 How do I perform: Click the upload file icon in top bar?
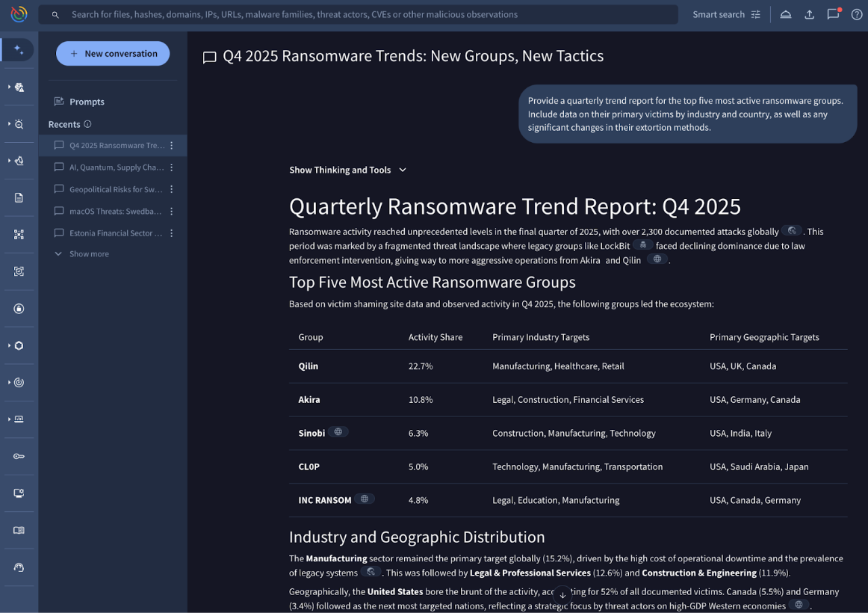pos(809,15)
